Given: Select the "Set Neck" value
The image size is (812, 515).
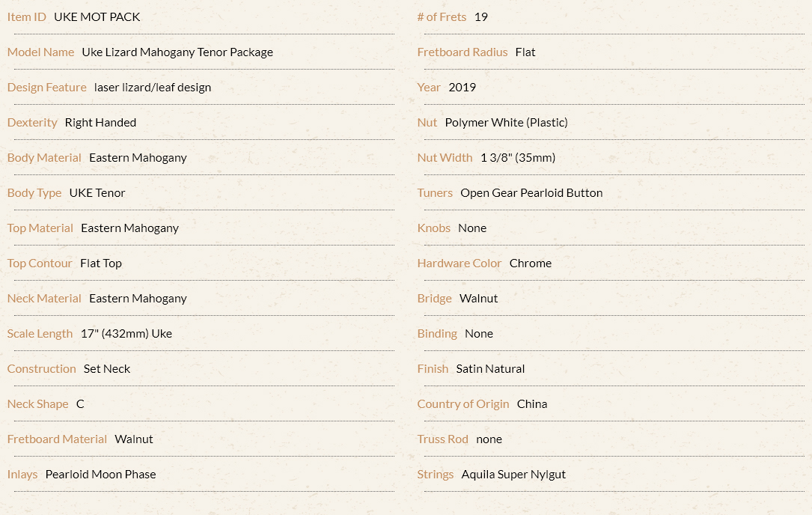Looking at the screenshot, I should pos(107,370).
